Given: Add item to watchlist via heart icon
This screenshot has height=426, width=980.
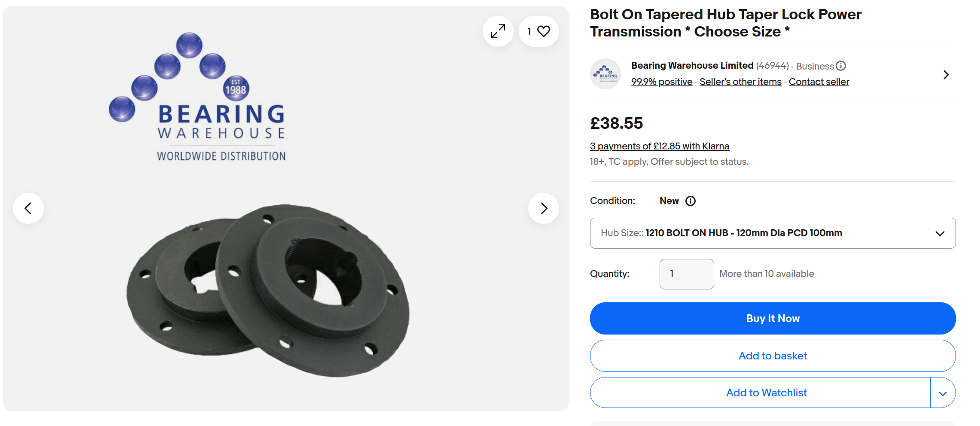Looking at the screenshot, I should (x=543, y=31).
